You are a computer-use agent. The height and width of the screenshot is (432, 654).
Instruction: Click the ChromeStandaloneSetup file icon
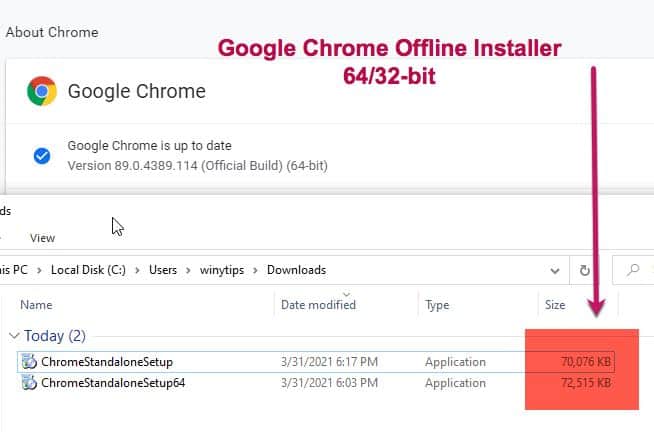click(x=29, y=362)
